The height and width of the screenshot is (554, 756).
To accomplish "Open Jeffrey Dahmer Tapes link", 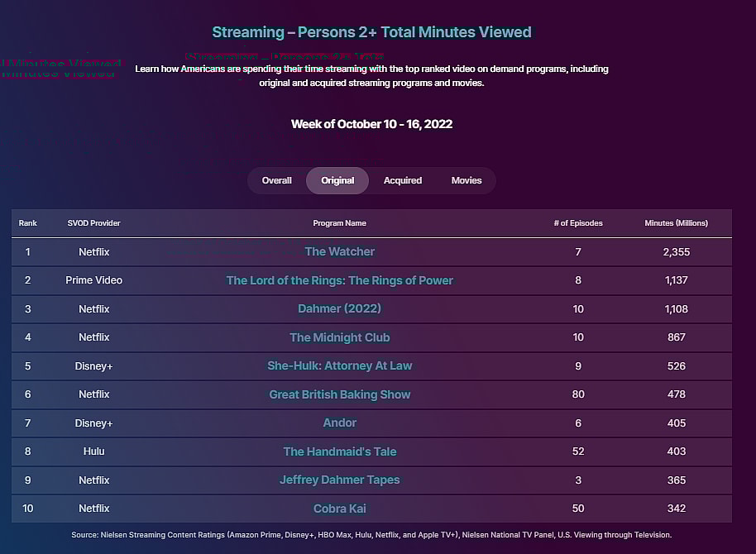I will (x=339, y=480).
